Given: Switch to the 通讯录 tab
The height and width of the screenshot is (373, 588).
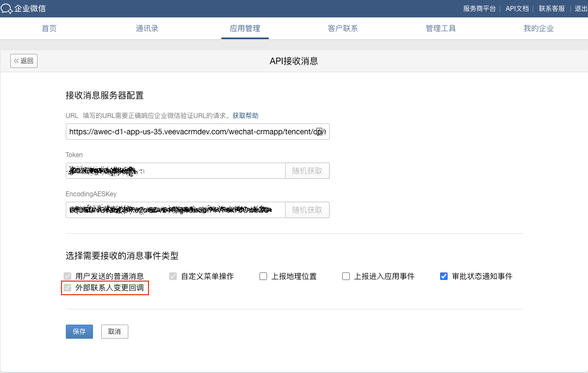Looking at the screenshot, I should pos(147,28).
